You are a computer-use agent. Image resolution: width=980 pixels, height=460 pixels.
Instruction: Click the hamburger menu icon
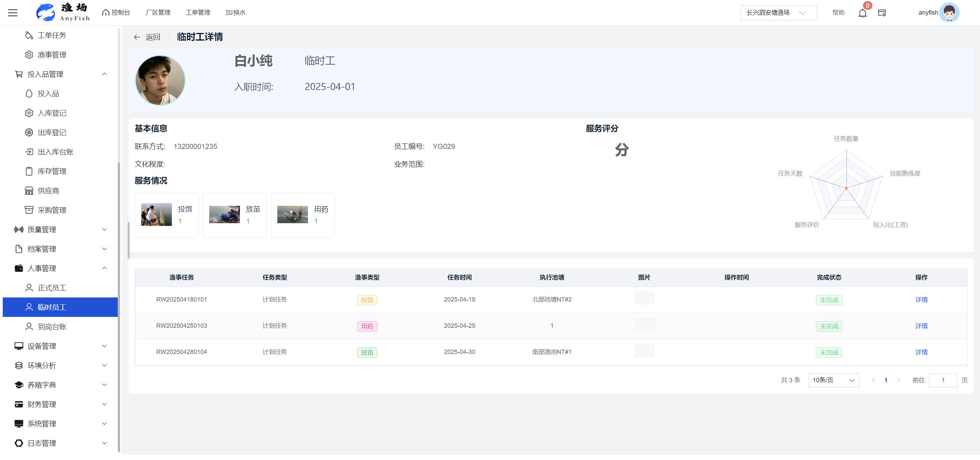[13, 13]
